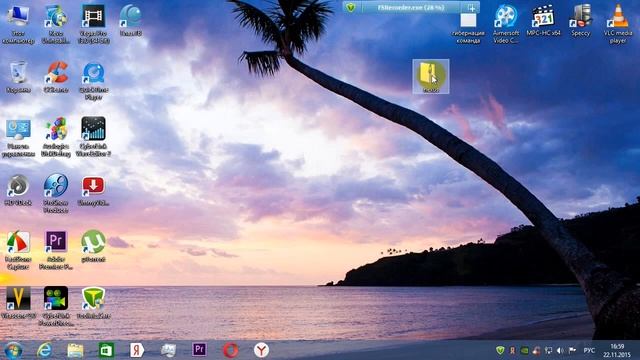Open Internet Explorer from the taskbar
Image resolution: width=640 pixels, height=360 pixels.
coord(44,350)
